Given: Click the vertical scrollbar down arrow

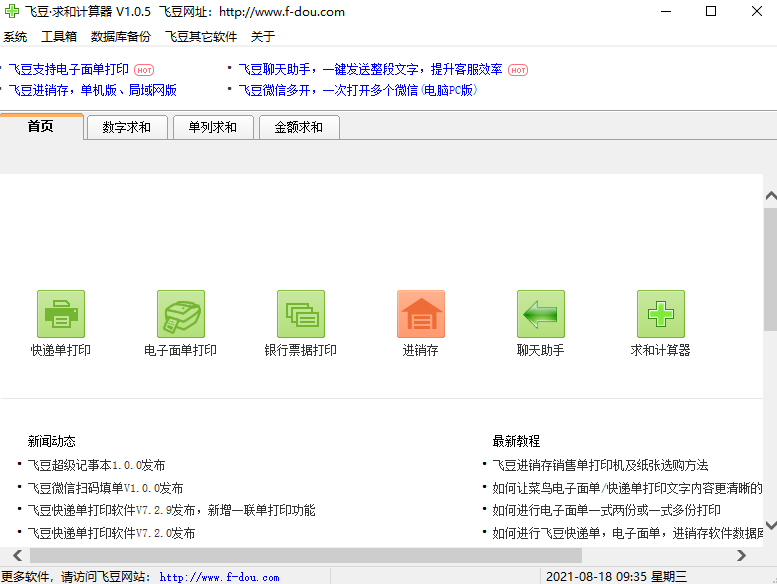Looking at the screenshot, I should click(769, 525).
